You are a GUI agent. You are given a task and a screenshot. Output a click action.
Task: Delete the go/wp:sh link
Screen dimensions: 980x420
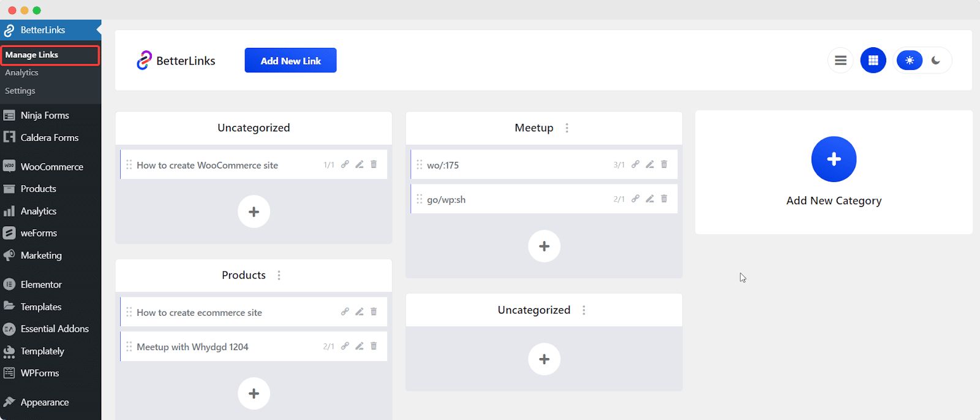664,199
